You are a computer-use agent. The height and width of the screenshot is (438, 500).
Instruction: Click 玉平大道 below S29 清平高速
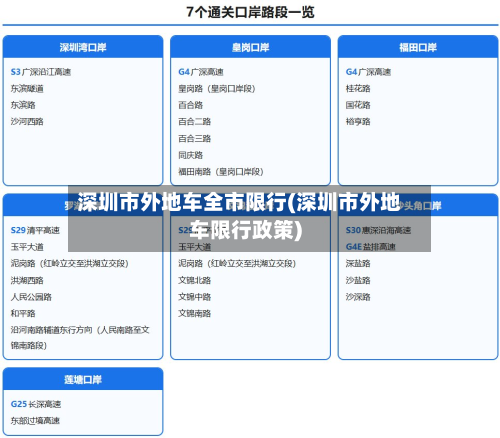click(27, 247)
